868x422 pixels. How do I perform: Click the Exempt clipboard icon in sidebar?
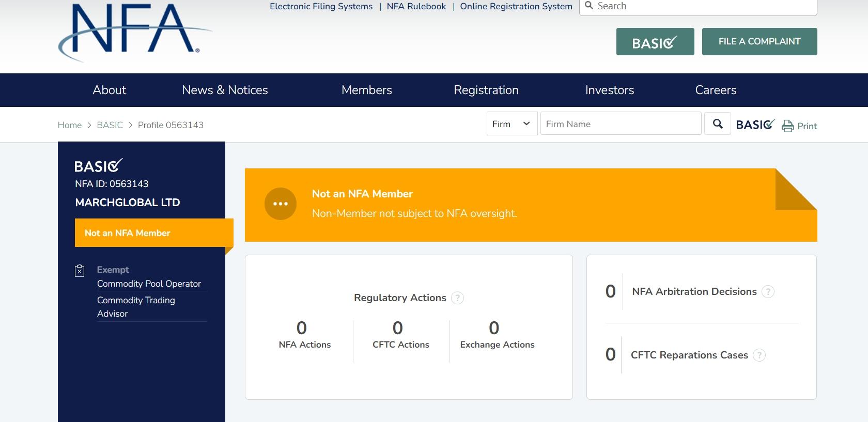click(80, 270)
